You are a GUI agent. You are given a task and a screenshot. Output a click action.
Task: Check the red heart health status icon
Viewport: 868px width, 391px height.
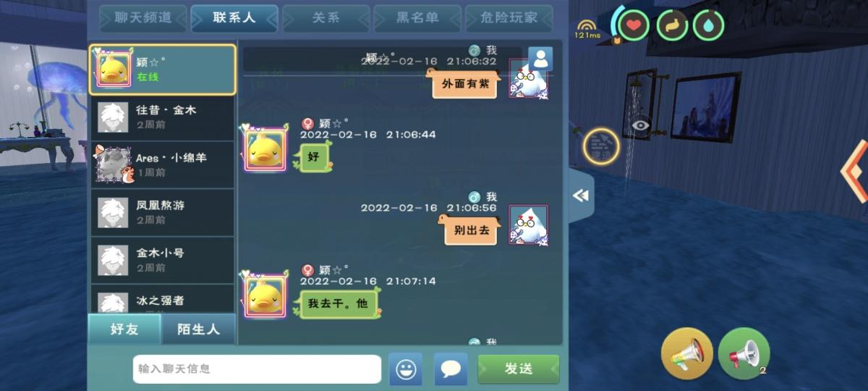coord(634,25)
